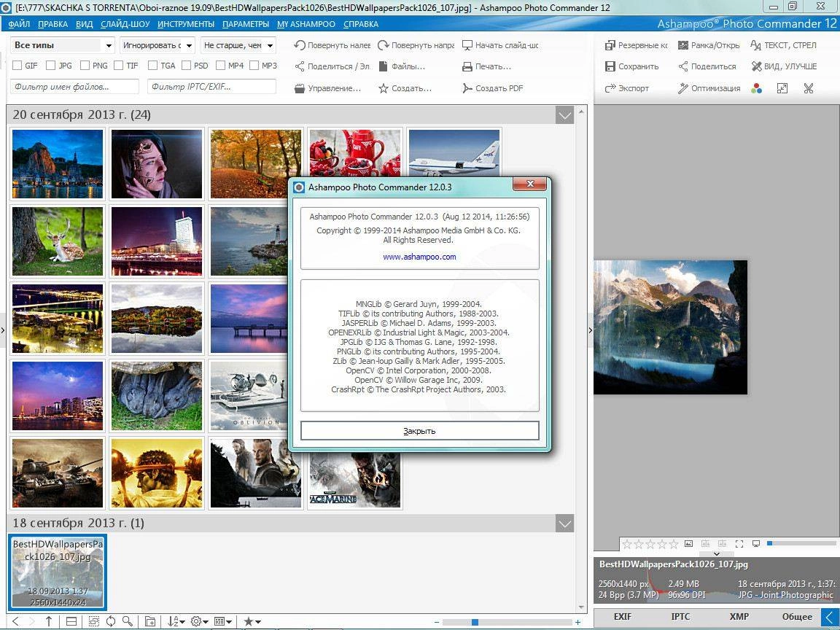Switch to the EXIF tab

pyautogui.click(x=623, y=617)
